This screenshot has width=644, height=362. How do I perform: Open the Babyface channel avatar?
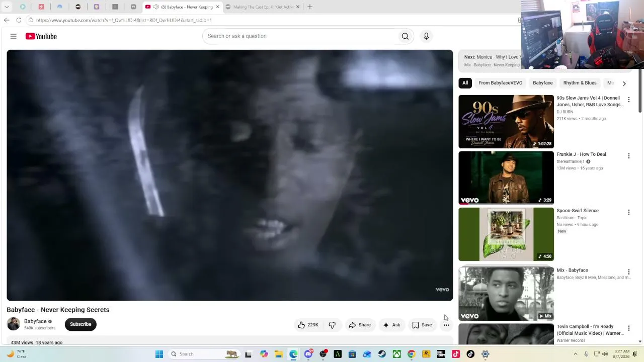(x=14, y=324)
